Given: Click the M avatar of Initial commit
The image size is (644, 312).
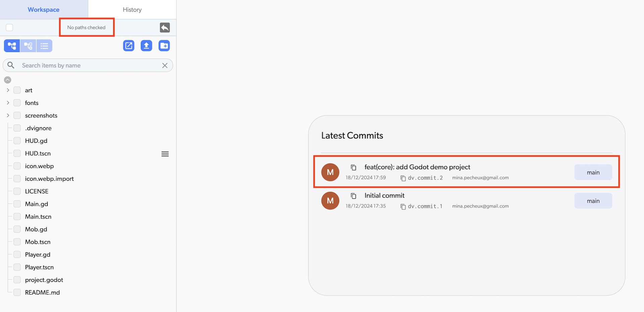Looking at the screenshot, I should click(330, 201).
